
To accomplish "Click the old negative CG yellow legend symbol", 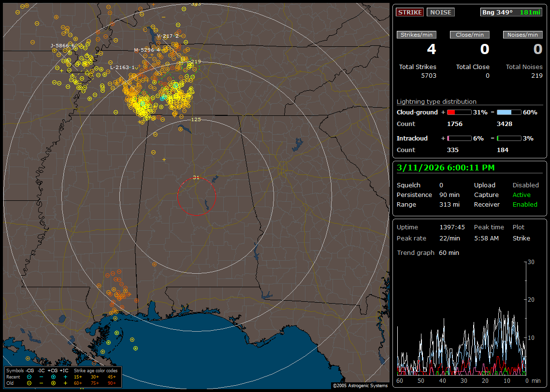I will click(29, 383).
